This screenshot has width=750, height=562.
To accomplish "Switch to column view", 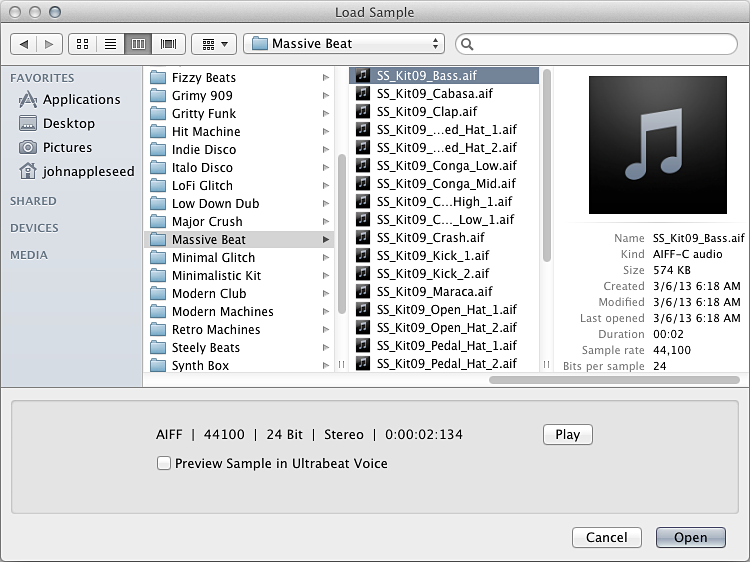I will point(138,44).
